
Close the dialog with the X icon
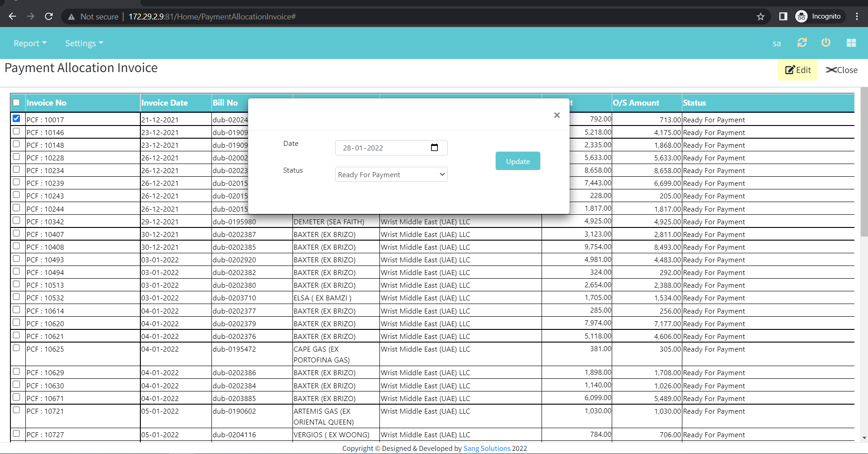point(557,115)
